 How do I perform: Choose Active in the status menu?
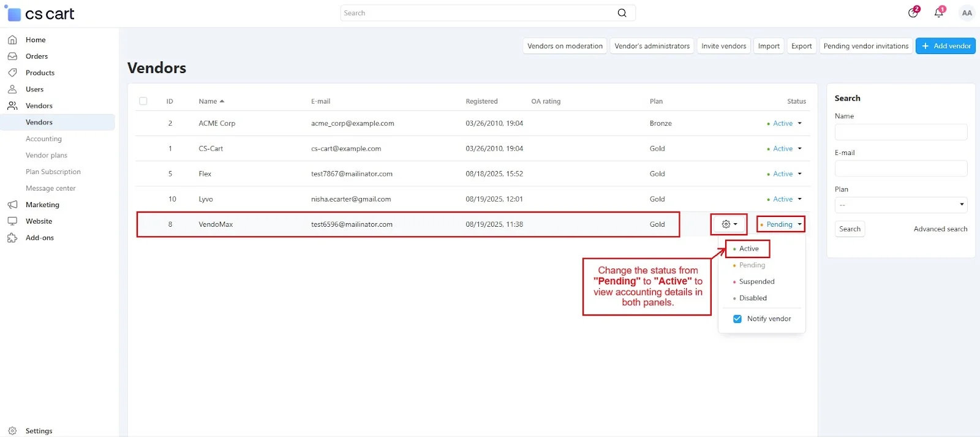pyautogui.click(x=748, y=249)
